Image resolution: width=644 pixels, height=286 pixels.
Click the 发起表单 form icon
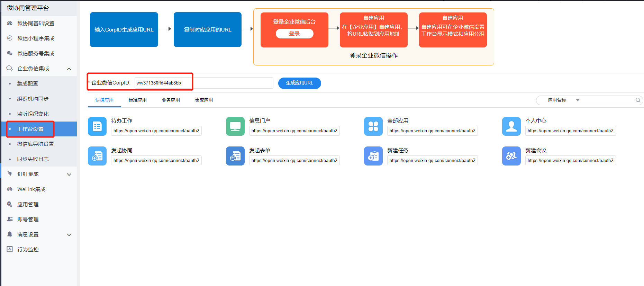(235, 156)
